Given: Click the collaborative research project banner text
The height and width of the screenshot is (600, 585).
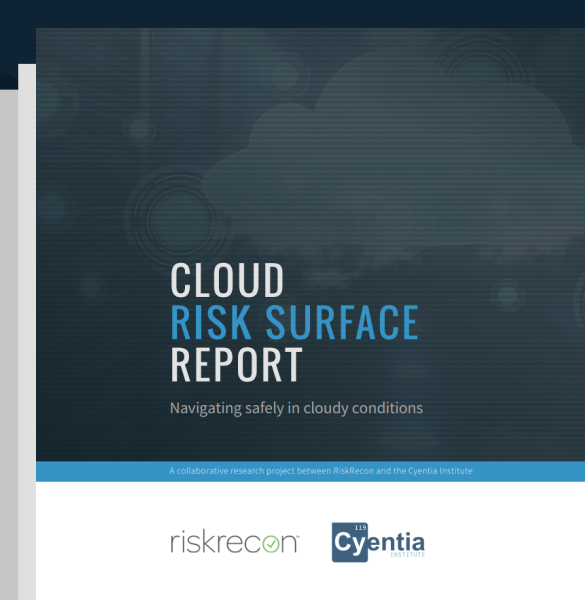Looking at the screenshot, I should click(x=321, y=471).
